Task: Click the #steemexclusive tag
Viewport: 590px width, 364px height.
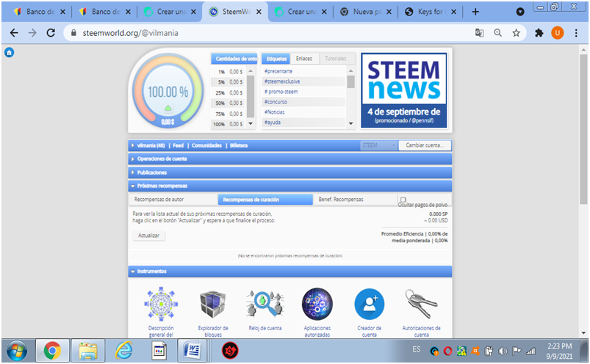Action: pyautogui.click(x=282, y=81)
